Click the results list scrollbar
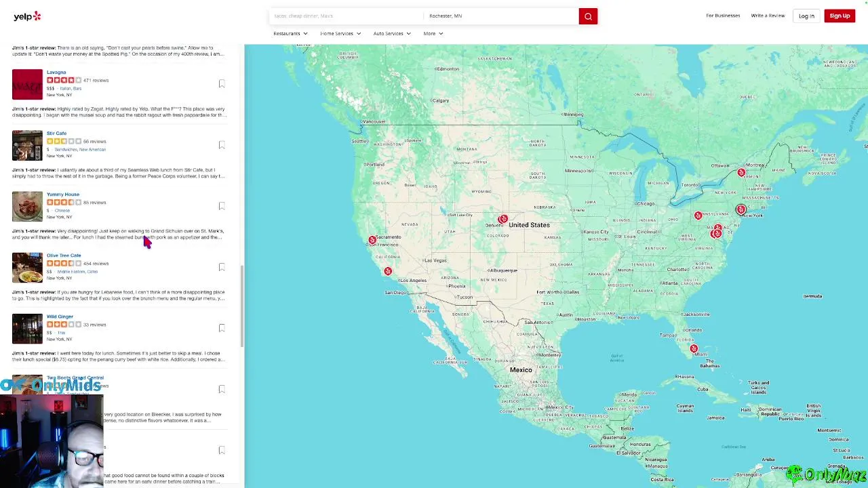This screenshot has height=488, width=868. 241,305
